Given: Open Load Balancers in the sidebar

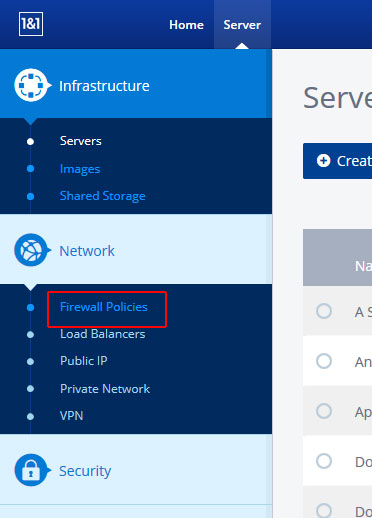Looking at the screenshot, I should point(103,334).
